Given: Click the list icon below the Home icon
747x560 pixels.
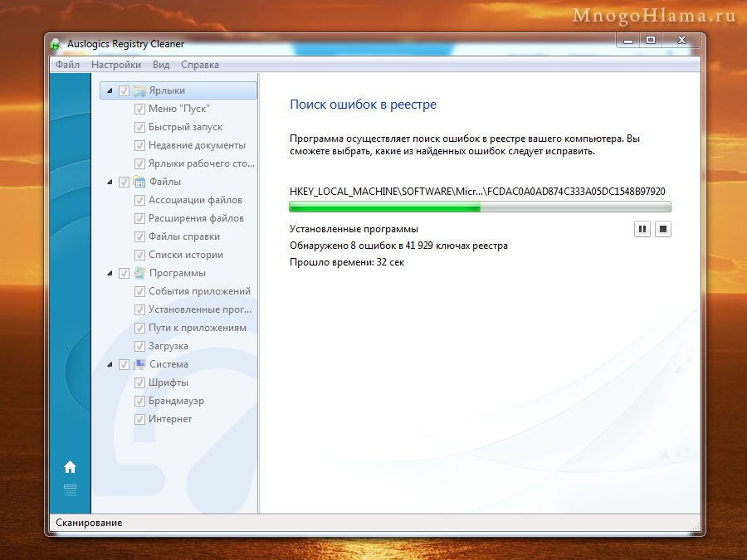Looking at the screenshot, I should pyautogui.click(x=70, y=490).
